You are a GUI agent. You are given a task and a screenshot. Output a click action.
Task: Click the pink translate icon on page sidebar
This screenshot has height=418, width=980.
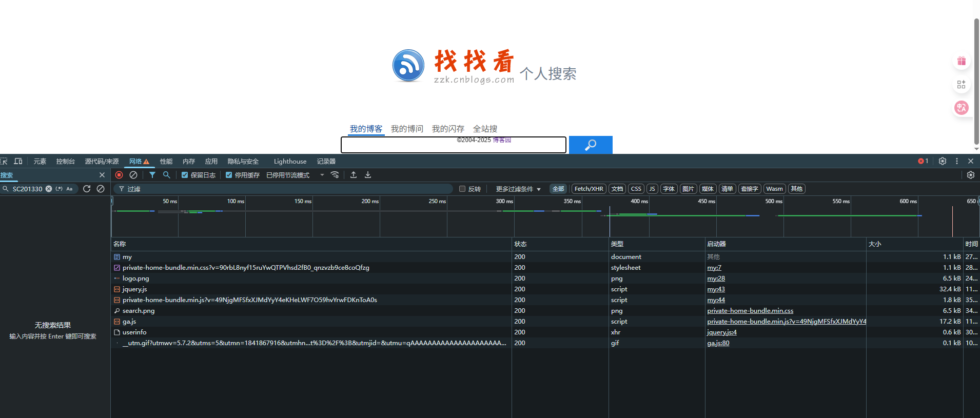pos(962,107)
